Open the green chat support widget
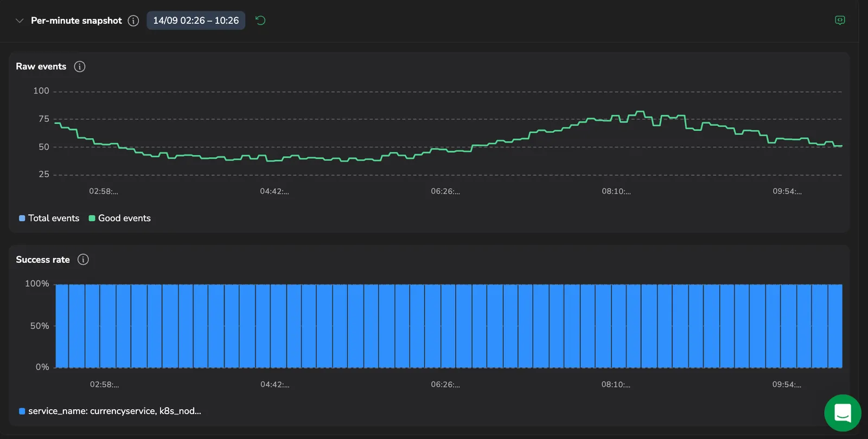The image size is (868, 439). 843,413
